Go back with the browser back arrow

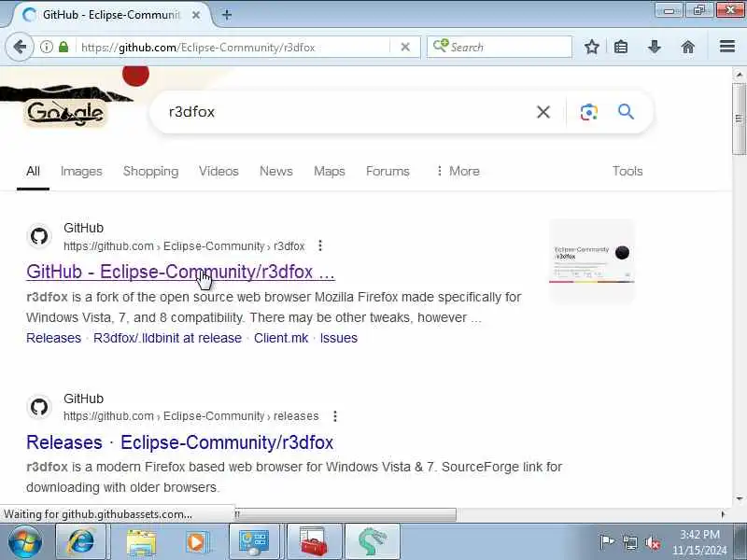click(x=20, y=47)
